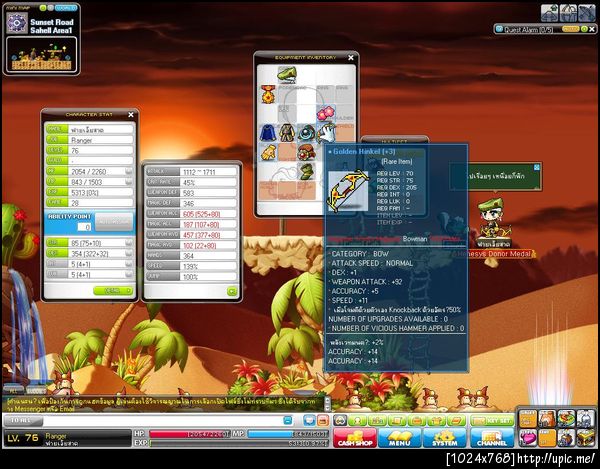Click in the chat text input field
Screen dimensions: 600x469
pyautogui.click(x=163, y=421)
